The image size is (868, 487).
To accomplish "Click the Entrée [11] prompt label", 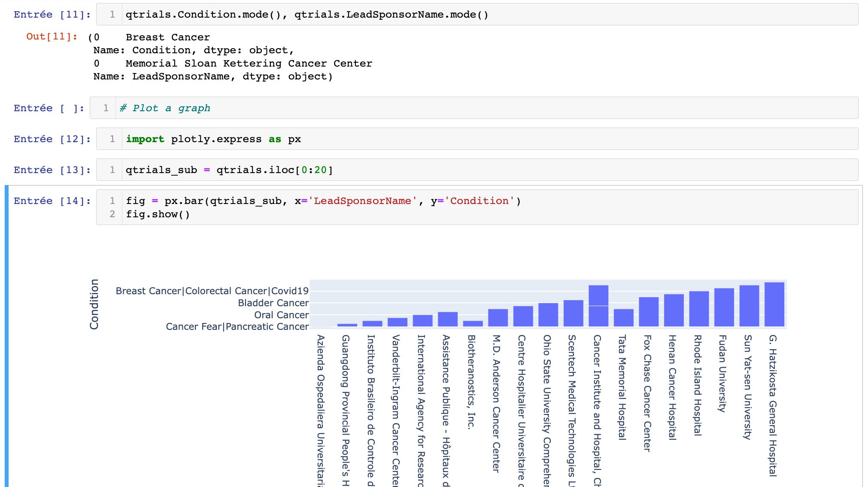I will click(x=52, y=14).
